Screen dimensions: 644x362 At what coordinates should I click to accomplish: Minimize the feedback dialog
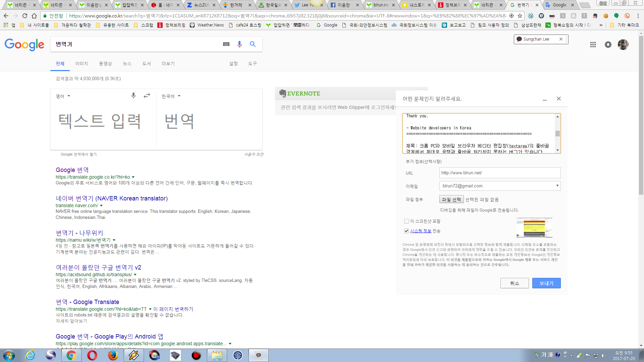click(545, 99)
